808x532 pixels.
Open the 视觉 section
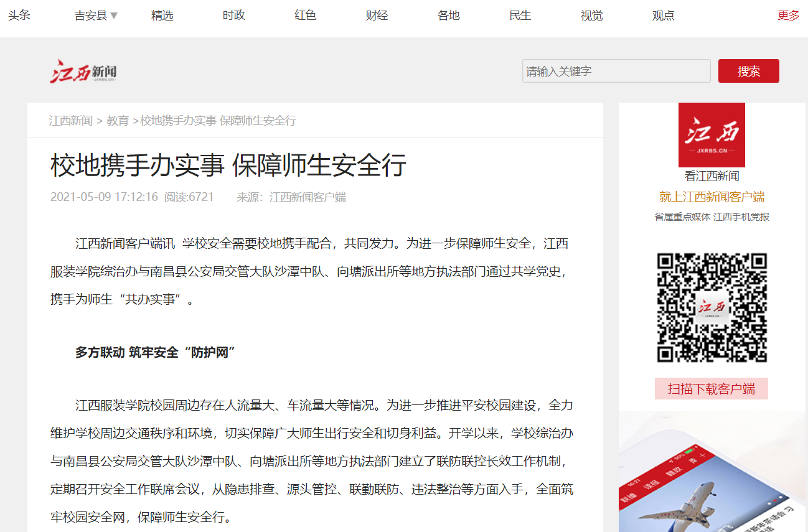tap(592, 16)
